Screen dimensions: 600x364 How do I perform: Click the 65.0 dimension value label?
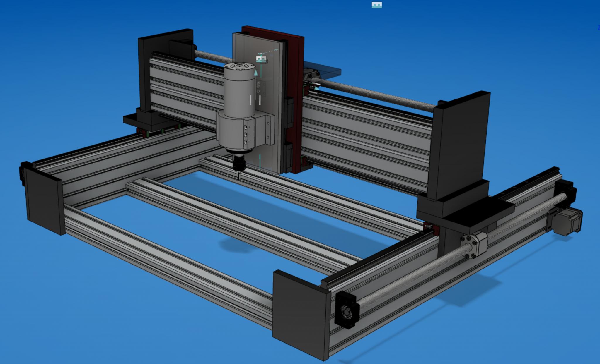pyautogui.click(x=258, y=87)
